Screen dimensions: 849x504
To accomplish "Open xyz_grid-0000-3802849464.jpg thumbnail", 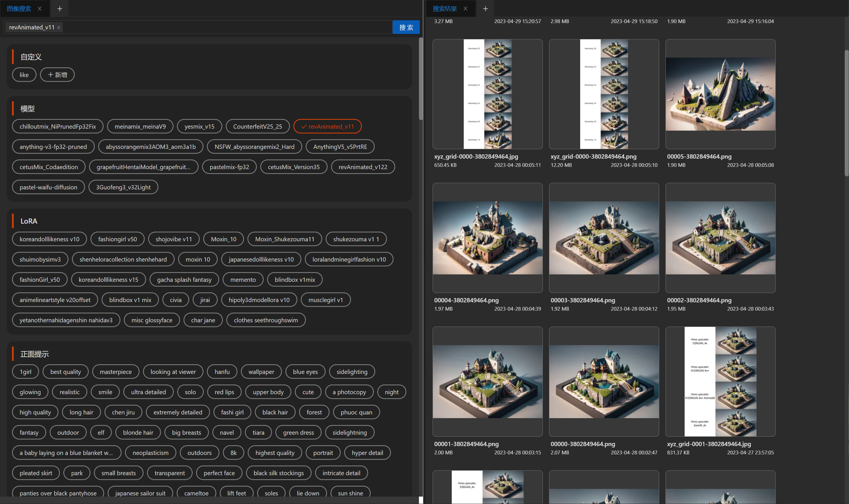I will (x=487, y=94).
